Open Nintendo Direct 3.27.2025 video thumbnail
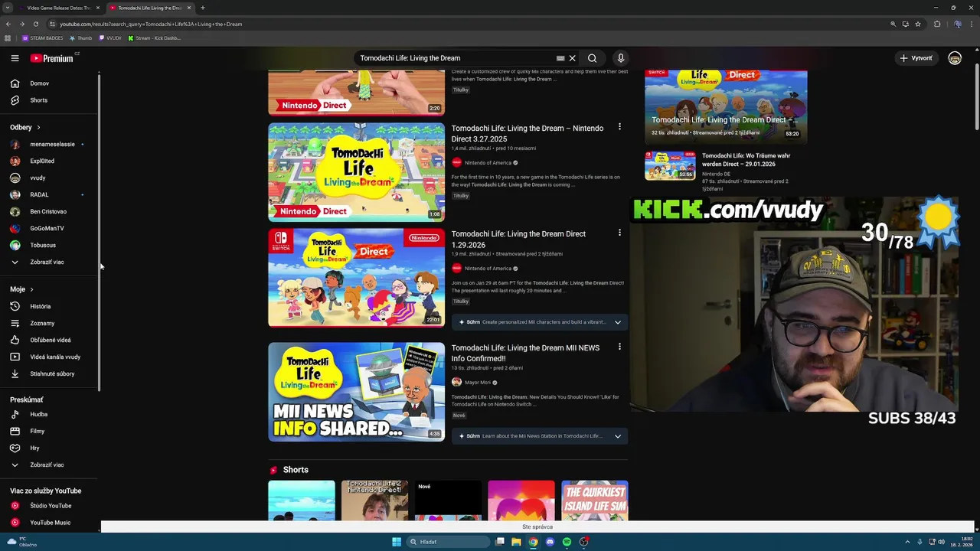Image resolution: width=980 pixels, height=551 pixels. (x=356, y=172)
